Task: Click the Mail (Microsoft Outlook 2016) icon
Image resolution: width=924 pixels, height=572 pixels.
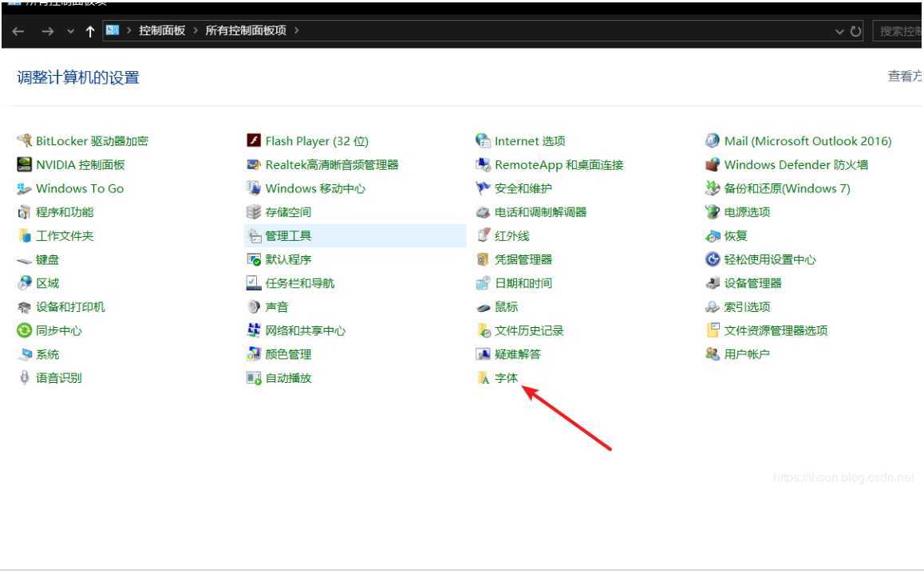Action: click(x=713, y=140)
